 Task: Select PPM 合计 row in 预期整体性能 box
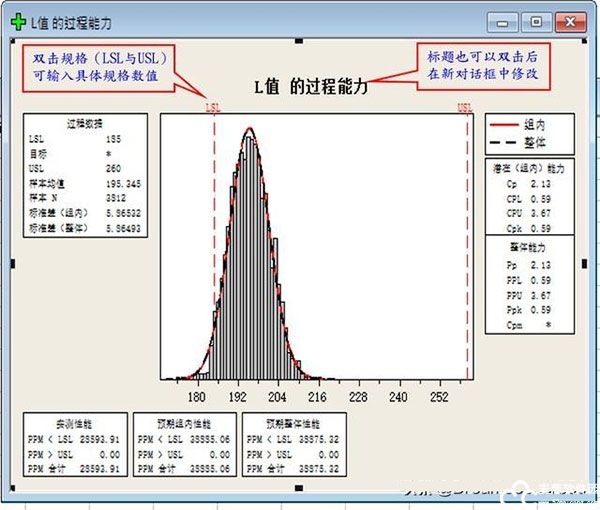pos(293,468)
